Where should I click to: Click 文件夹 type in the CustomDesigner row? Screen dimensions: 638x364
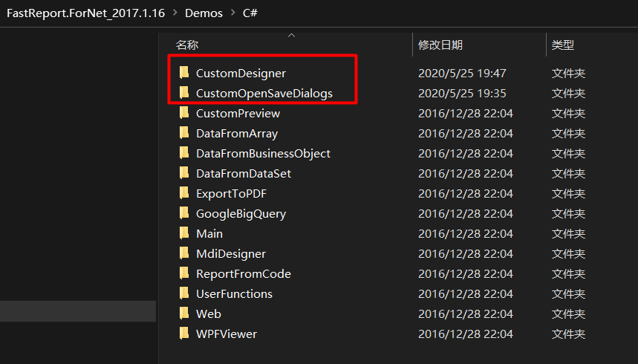pyautogui.click(x=568, y=74)
